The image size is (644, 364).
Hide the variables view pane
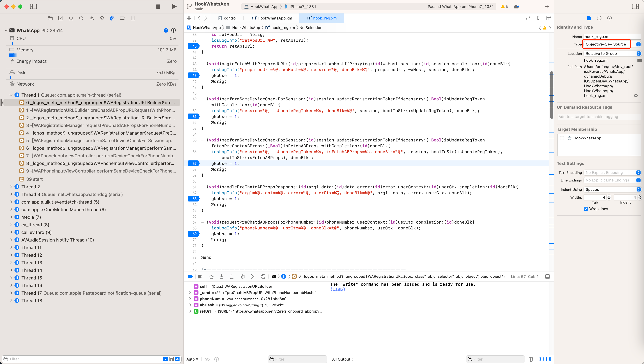541,359
